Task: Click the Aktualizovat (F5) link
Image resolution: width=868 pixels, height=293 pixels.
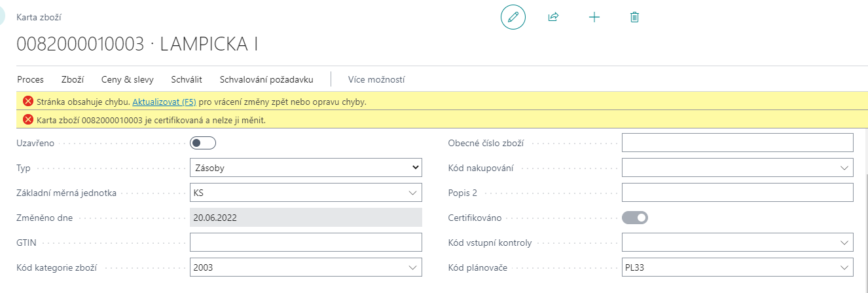Action: coord(164,102)
